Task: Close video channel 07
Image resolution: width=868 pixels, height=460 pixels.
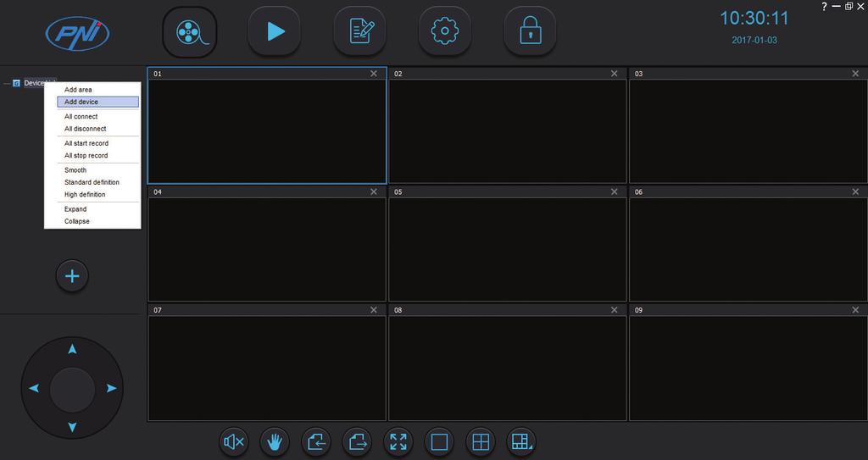Action: click(374, 310)
